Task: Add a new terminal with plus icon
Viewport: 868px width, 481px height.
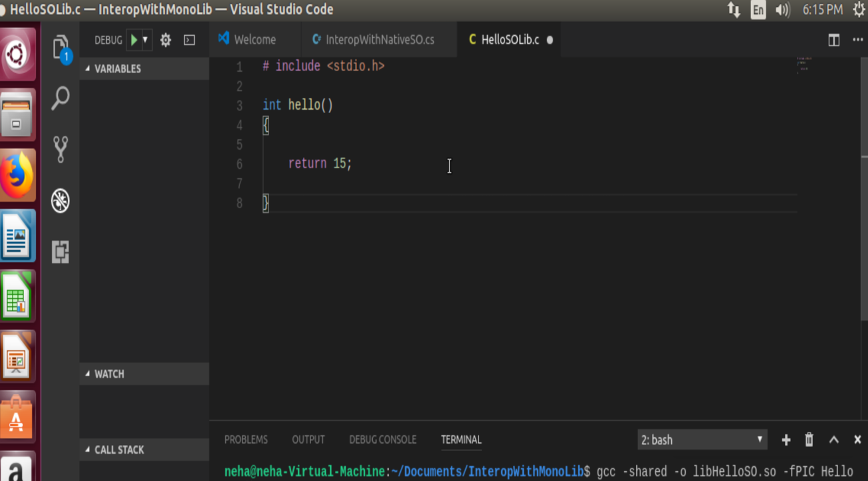Action: click(x=786, y=440)
